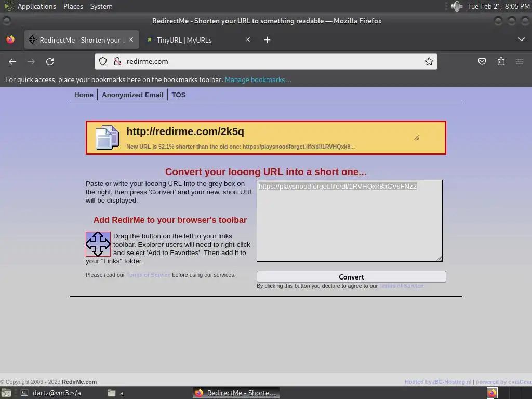The height and width of the screenshot is (399, 532).
Task: Click the browser forward arrow
Action: 31,61
